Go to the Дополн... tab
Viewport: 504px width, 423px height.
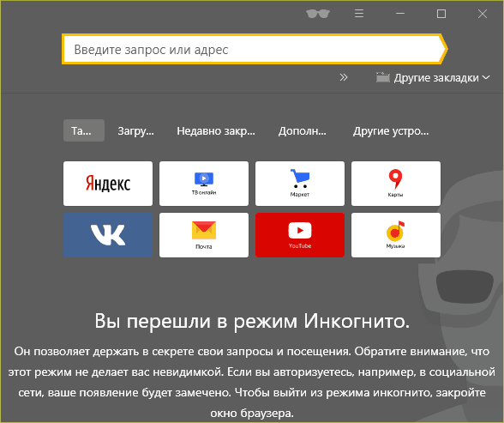click(x=302, y=131)
